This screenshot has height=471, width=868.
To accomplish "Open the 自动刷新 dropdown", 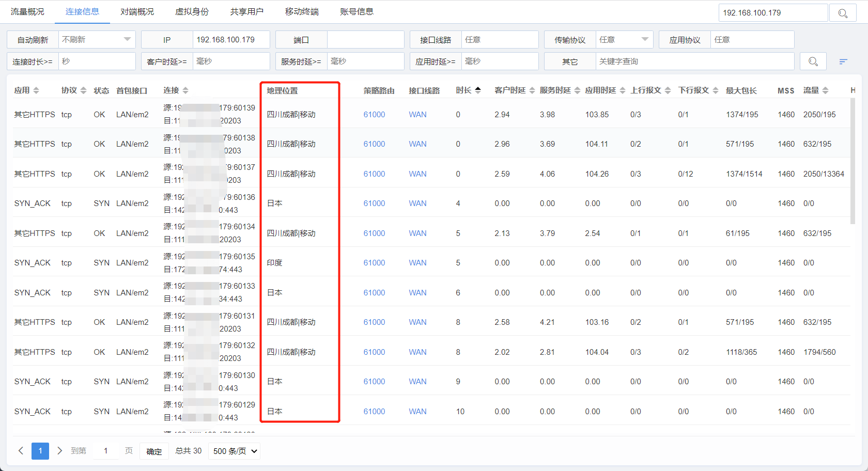I will pyautogui.click(x=97, y=40).
